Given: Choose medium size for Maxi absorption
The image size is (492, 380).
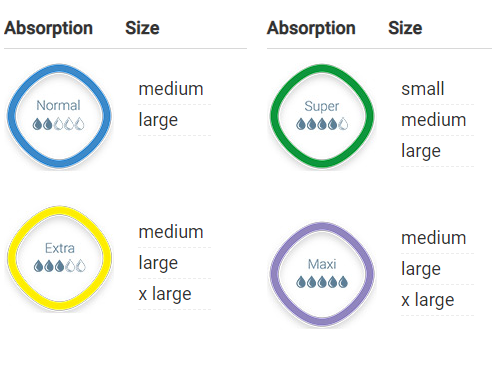Looking at the screenshot, I should pyautogui.click(x=433, y=238).
